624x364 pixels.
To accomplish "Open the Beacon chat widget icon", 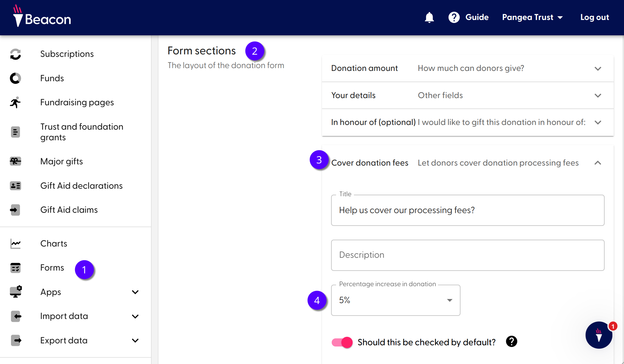I will tap(598, 335).
